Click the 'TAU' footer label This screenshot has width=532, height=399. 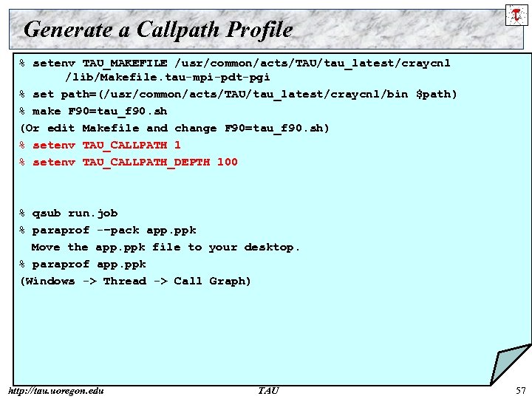tap(268, 391)
